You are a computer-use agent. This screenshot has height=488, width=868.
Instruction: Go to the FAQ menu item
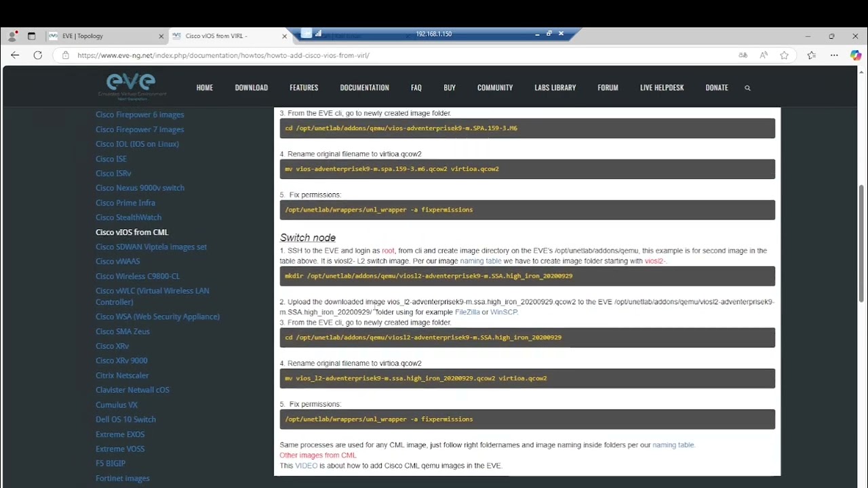416,87
